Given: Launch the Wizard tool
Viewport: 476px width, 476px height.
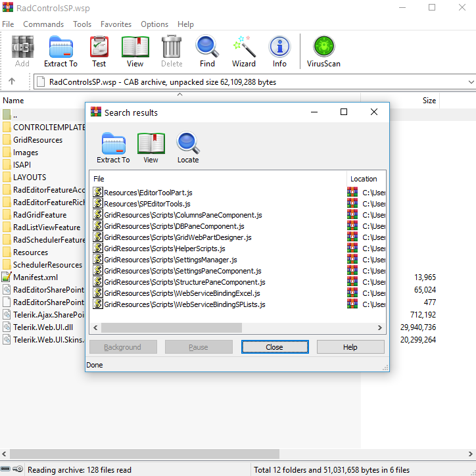Looking at the screenshot, I should pos(244,51).
